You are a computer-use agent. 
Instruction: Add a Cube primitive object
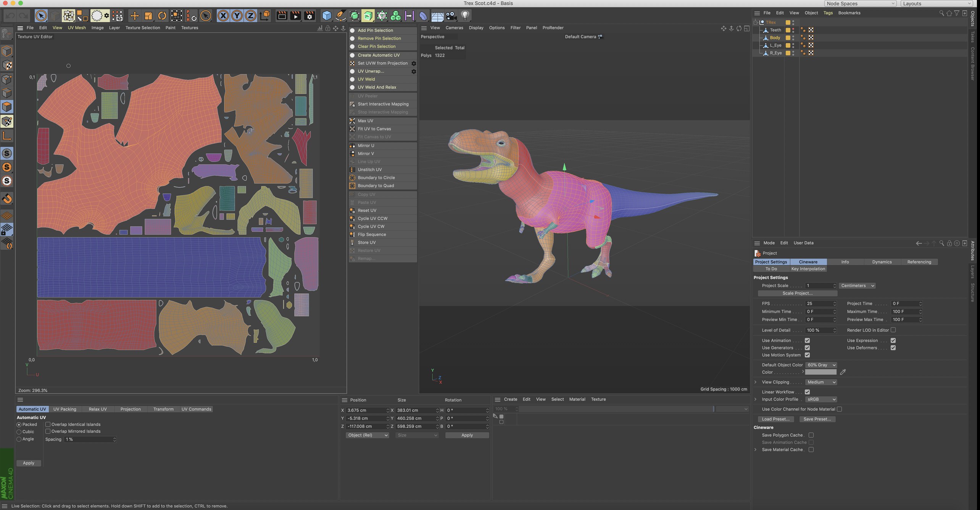pos(327,16)
